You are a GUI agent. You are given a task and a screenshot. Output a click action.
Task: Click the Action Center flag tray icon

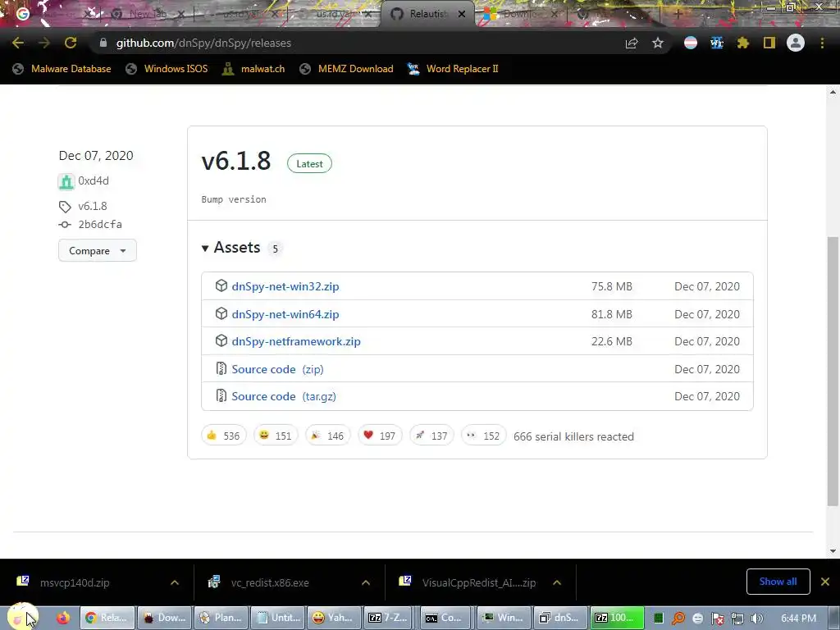tap(717, 619)
